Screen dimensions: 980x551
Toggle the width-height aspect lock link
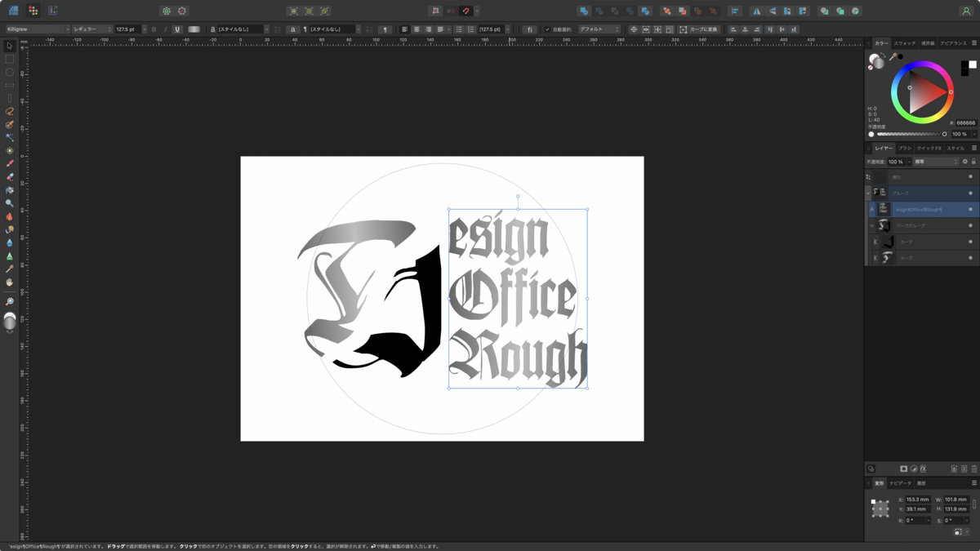pyautogui.click(x=974, y=504)
